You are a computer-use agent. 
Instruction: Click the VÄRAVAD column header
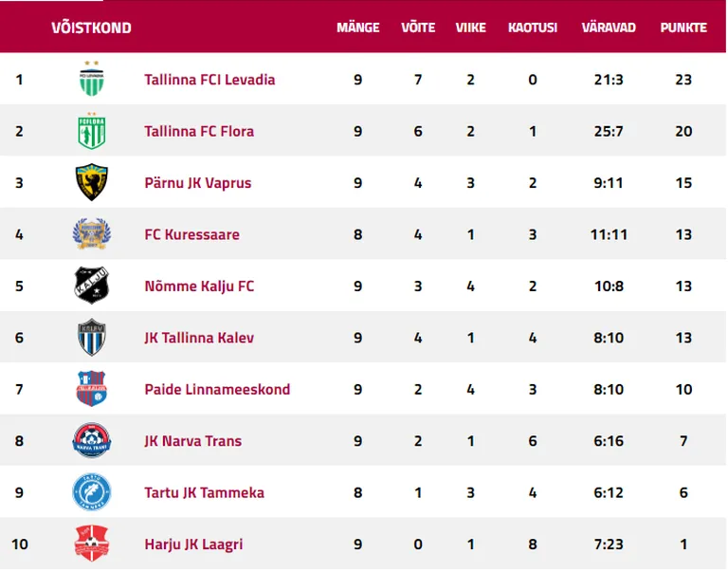tap(609, 28)
